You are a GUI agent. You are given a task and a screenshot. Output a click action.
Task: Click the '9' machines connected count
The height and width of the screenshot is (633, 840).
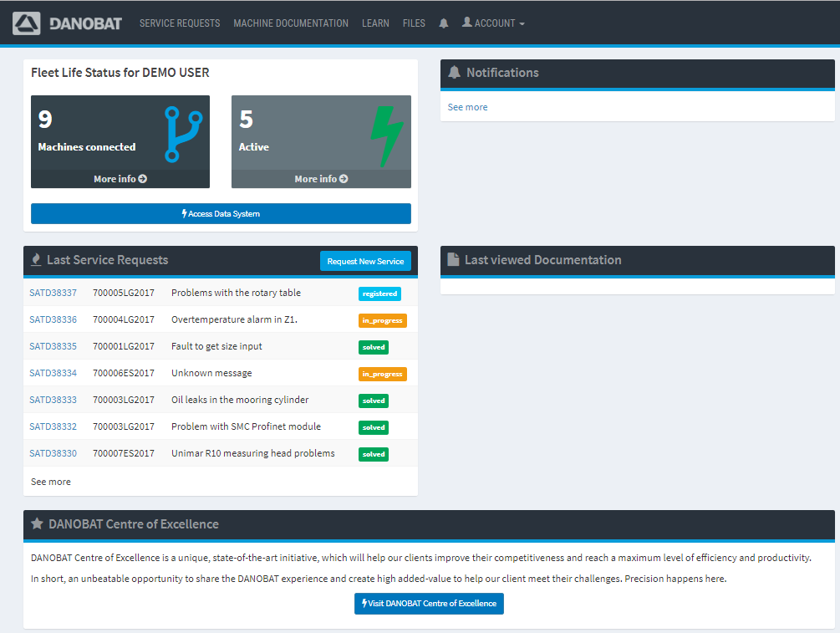click(x=45, y=119)
